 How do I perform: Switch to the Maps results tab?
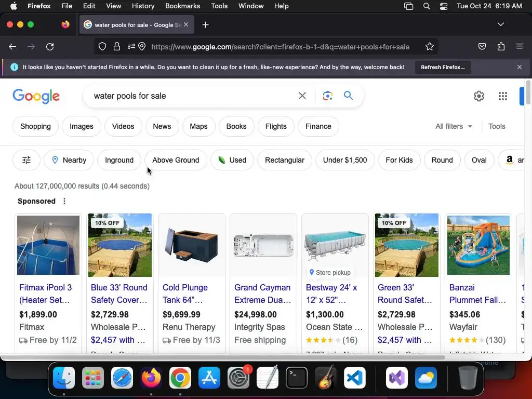(198, 126)
